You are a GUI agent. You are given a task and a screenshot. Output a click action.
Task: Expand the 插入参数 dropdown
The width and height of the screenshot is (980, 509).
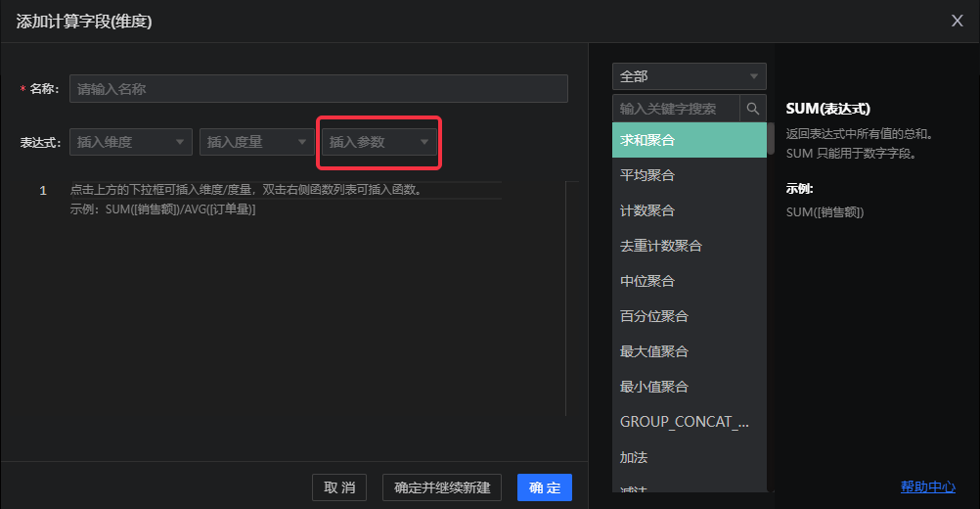379,142
